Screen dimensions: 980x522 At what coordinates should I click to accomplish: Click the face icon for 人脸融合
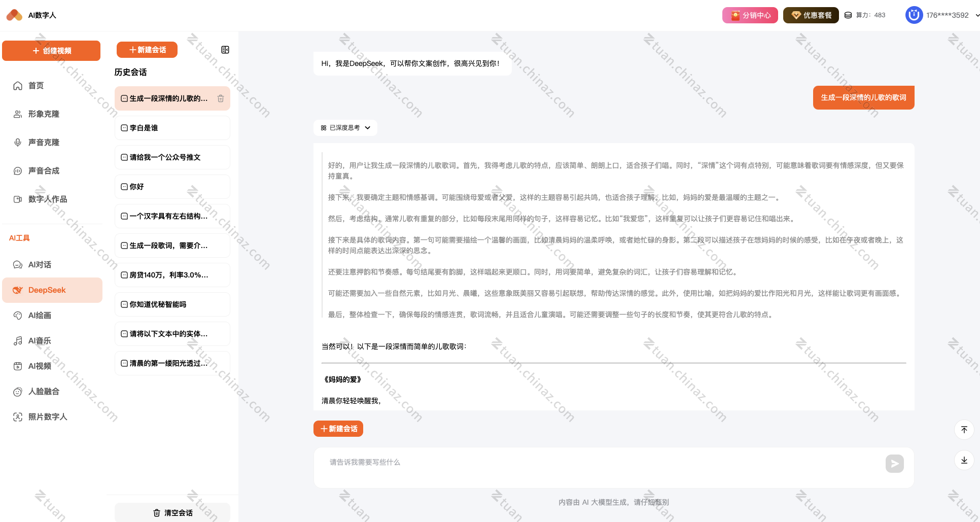pyautogui.click(x=18, y=392)
